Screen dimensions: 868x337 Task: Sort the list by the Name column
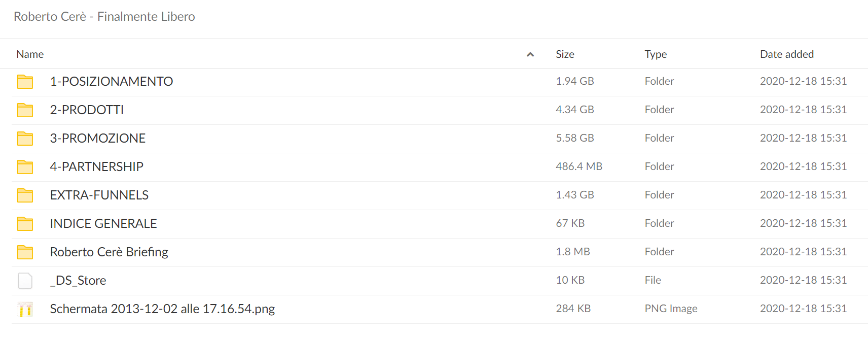30,54
